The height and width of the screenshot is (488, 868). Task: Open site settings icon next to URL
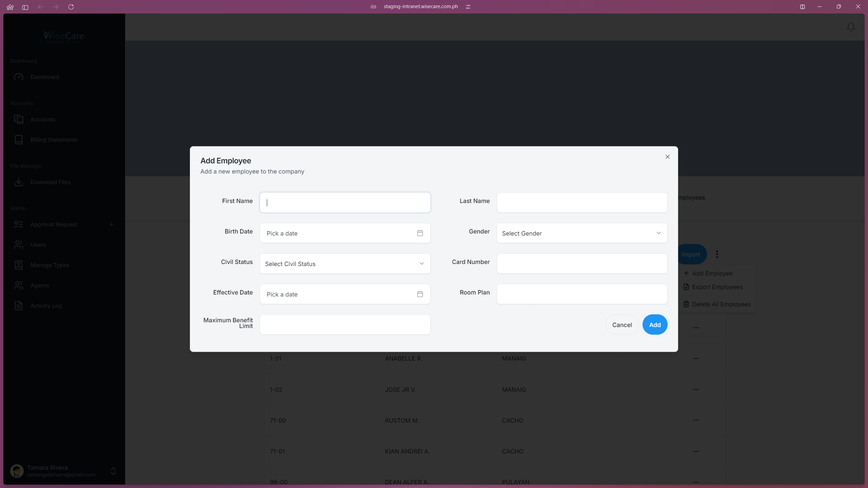tap(468, 7)
